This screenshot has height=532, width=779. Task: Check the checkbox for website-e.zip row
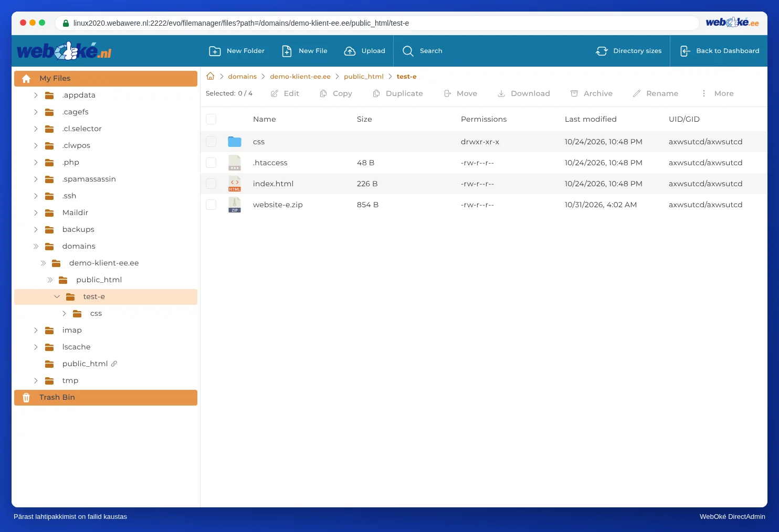(x=211, y=205)
